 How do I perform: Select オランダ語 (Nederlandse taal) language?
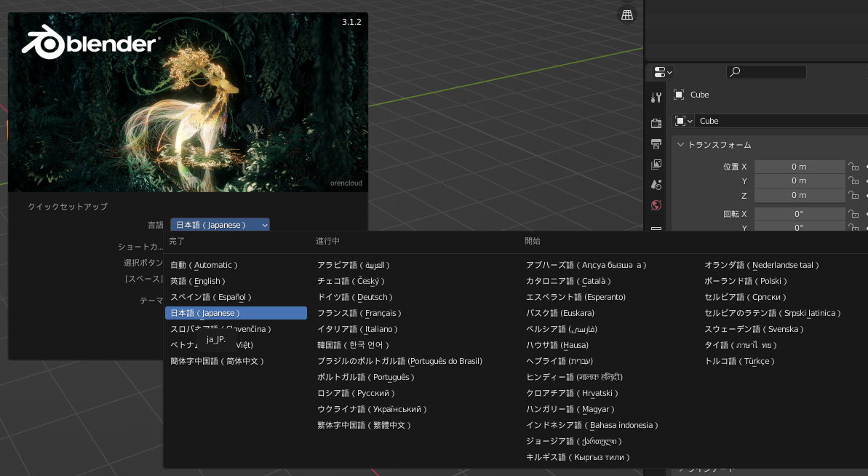762,265
